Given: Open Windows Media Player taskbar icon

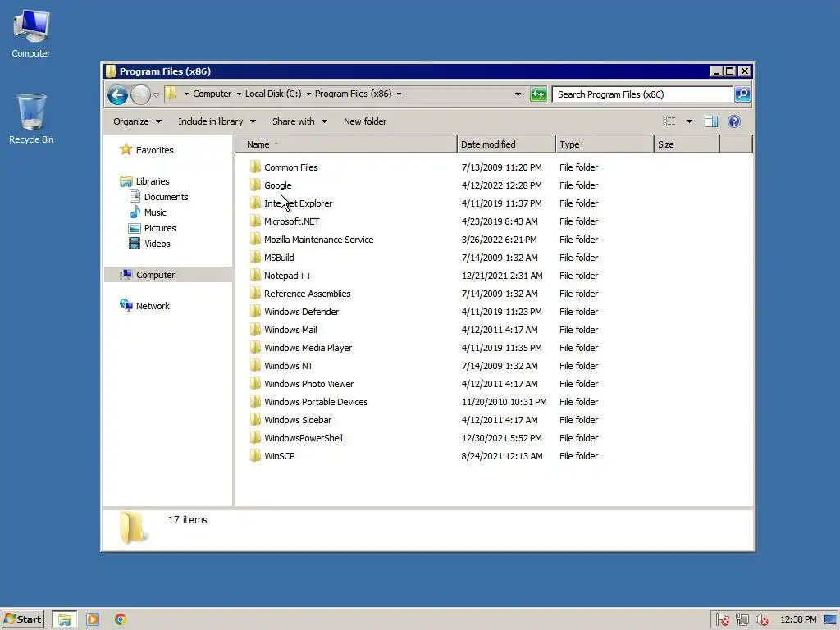Looking at the screenshot, I should click(x=93, y=620).
